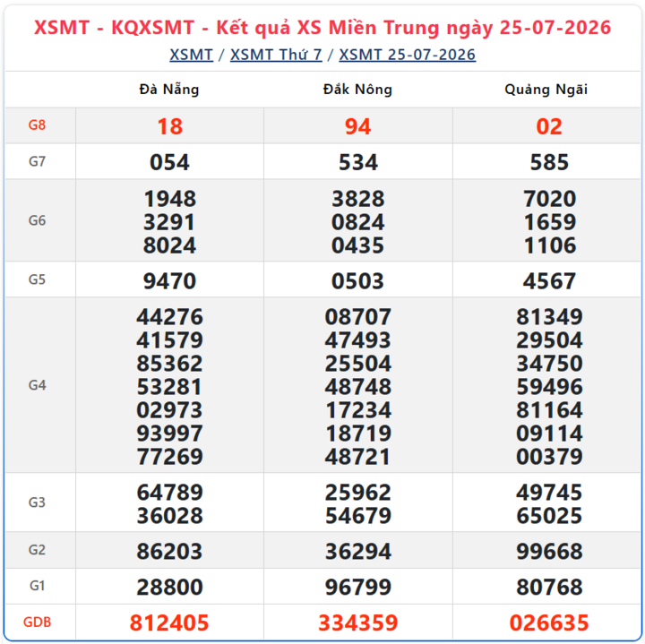Select G1 number 80768
The width and height of the screenshot is (645, 644).
point(549,588)
